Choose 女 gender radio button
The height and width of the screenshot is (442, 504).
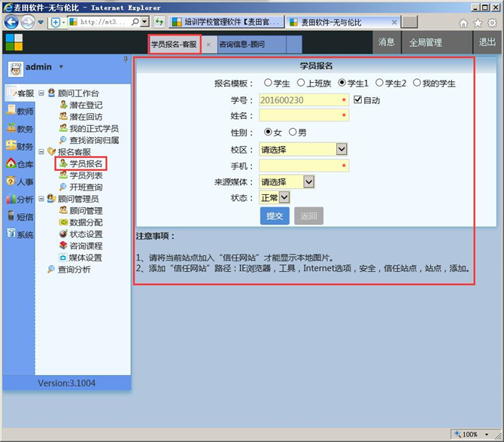point(268,132)
